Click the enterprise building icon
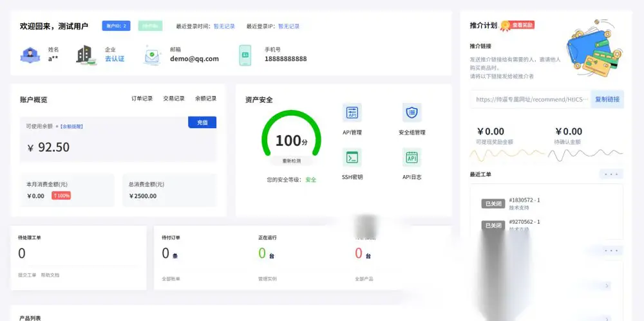 (86, 55)
